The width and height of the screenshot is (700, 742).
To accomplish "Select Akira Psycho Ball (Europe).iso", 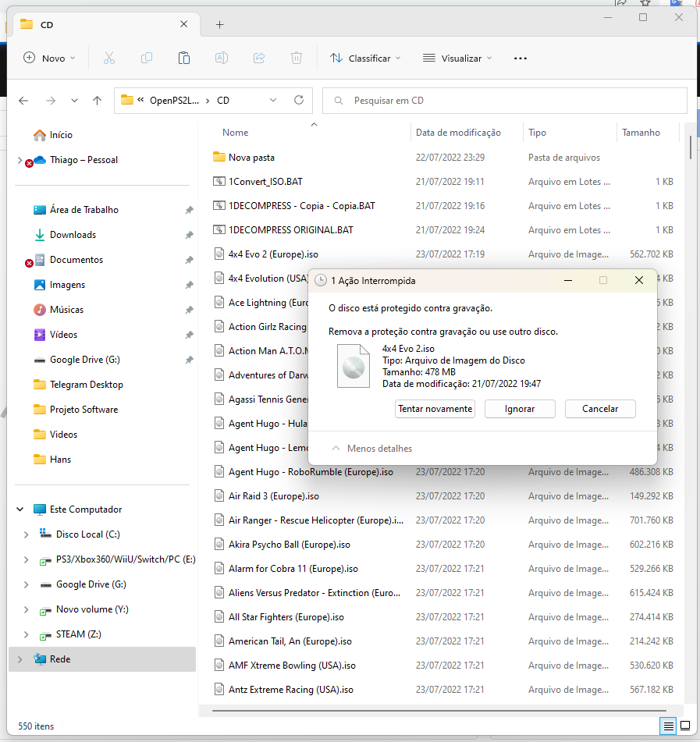I will [290, 544].
